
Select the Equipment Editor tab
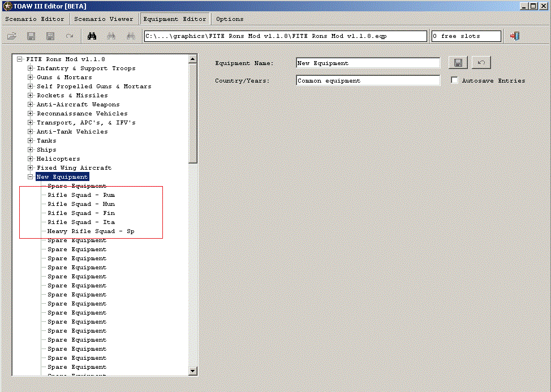pyautogui.click(x=175, y=19)
